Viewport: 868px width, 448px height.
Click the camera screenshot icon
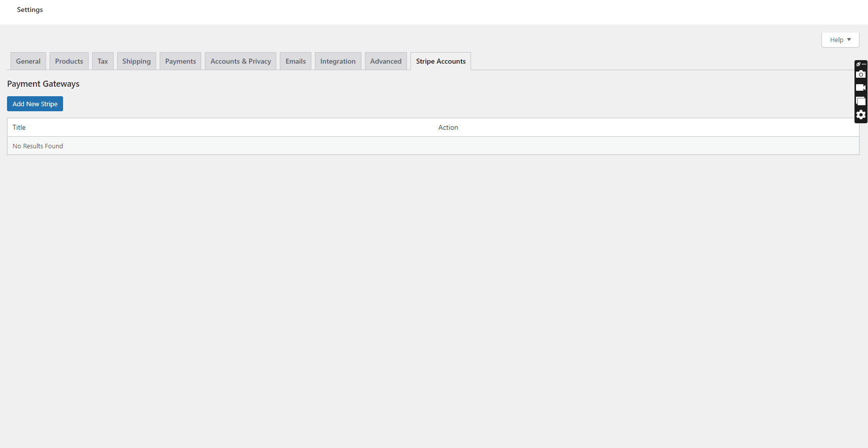point(860,74)
